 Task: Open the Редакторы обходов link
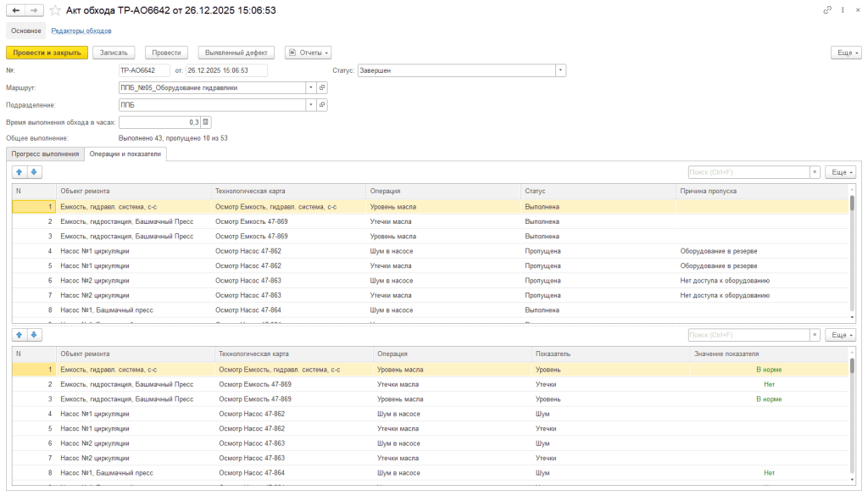coord(81,31)
